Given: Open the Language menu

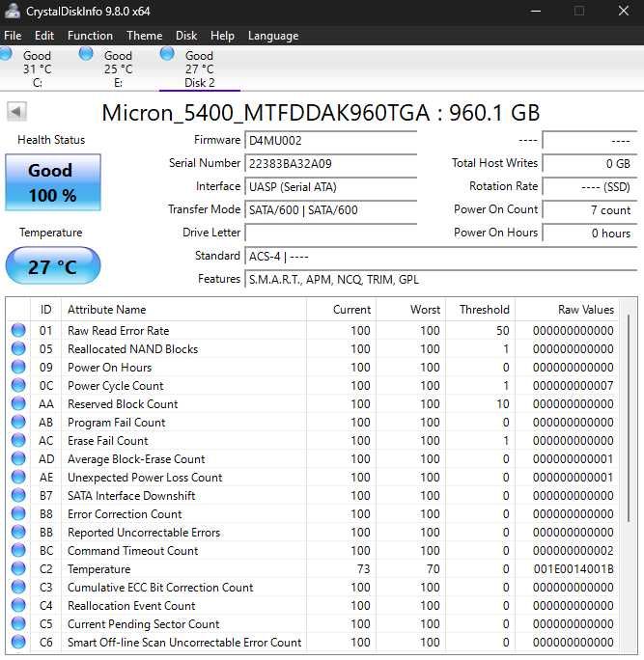Looking at the screenshot, I should tap(273, 36).
